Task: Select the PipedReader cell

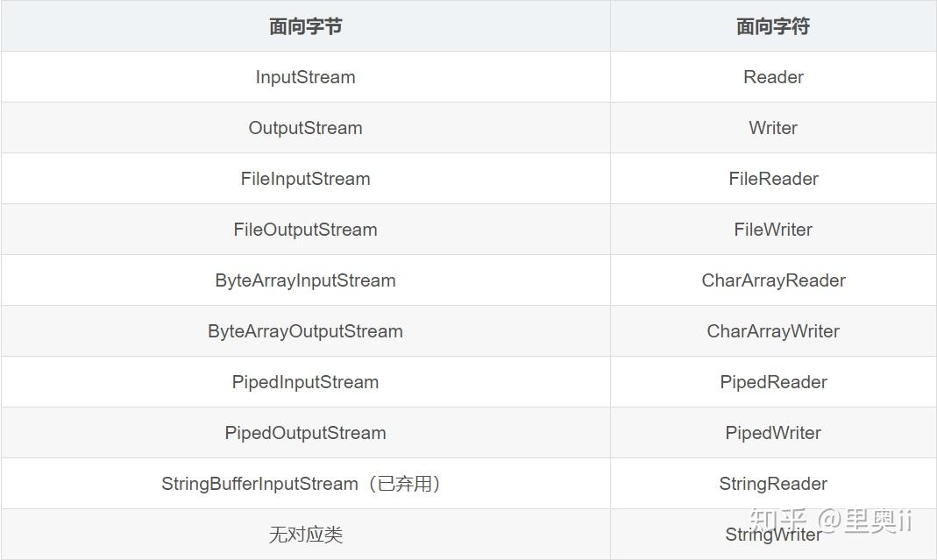Action: point(773,382)
